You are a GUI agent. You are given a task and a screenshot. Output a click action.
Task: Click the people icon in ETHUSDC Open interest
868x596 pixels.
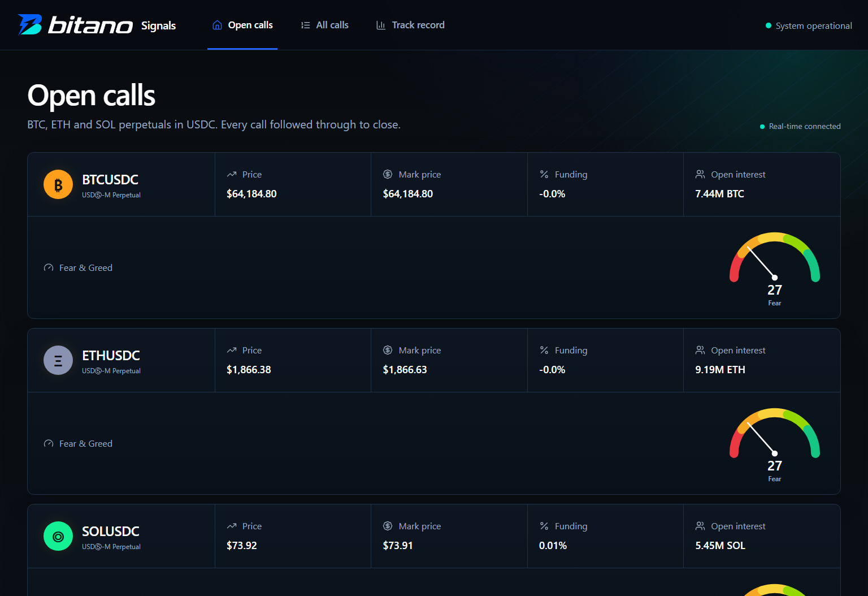(700, 350)
